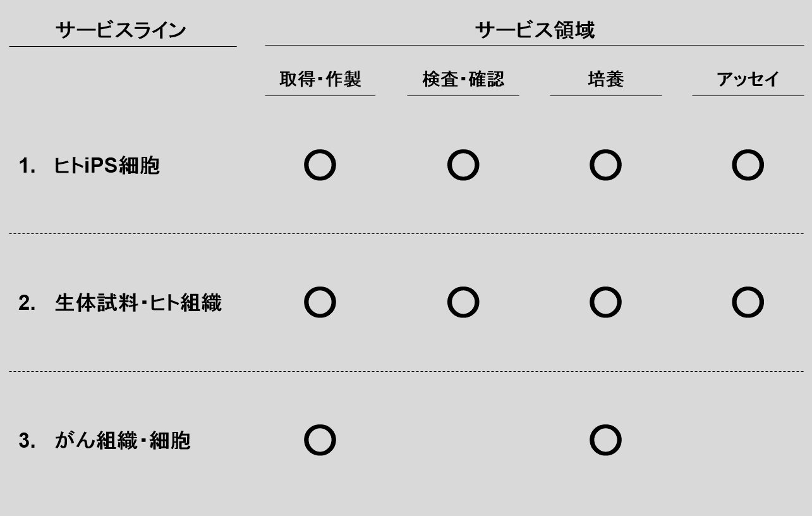Click the empty cell for がん組織・細胞 under アッセイ
This screenshot has height=516, width=812.
(x=748, y=440)
